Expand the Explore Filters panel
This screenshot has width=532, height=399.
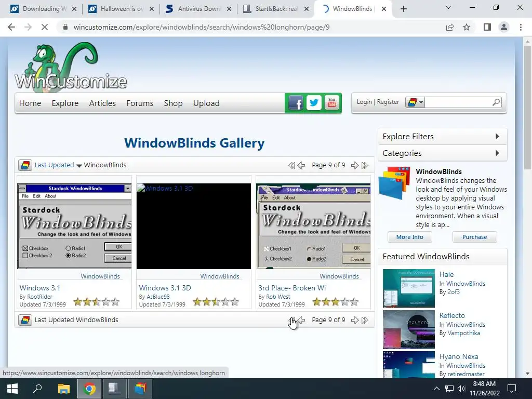point(443,137)
